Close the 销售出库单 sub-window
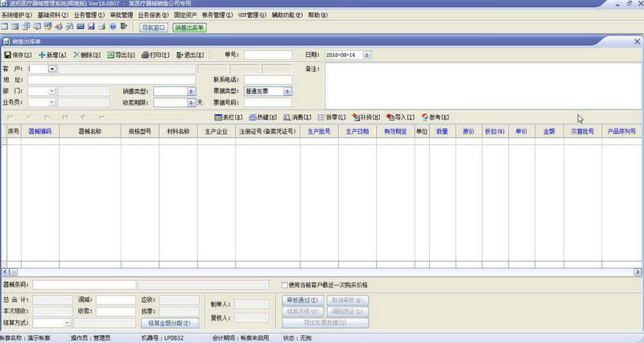 [637, 42]
